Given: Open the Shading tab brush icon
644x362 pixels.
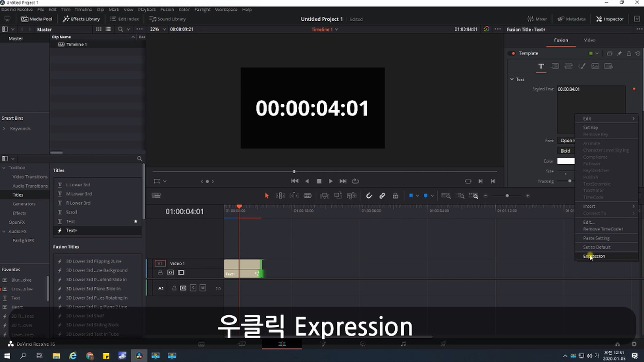Looking at the screenshot, I should tap(582, 66).
